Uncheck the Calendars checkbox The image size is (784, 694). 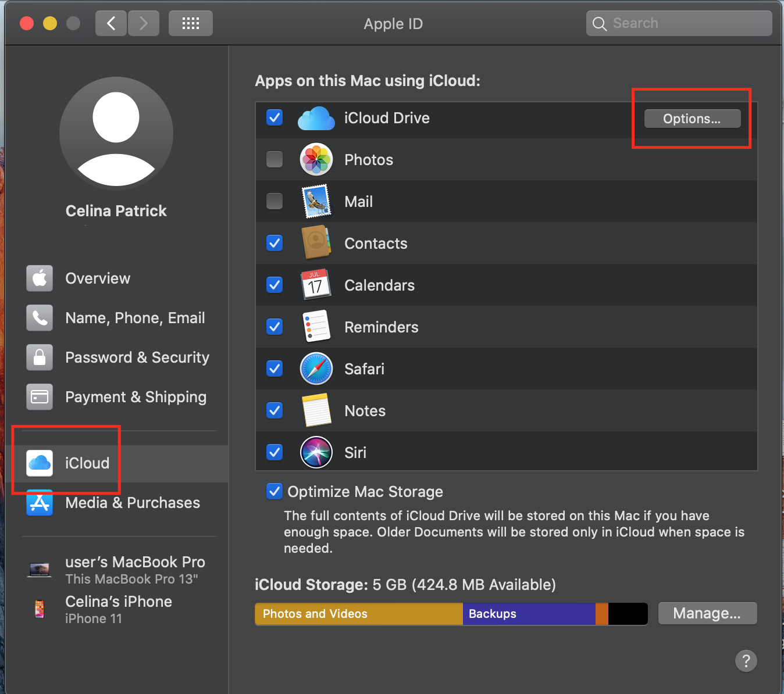[x=275, y=285]
